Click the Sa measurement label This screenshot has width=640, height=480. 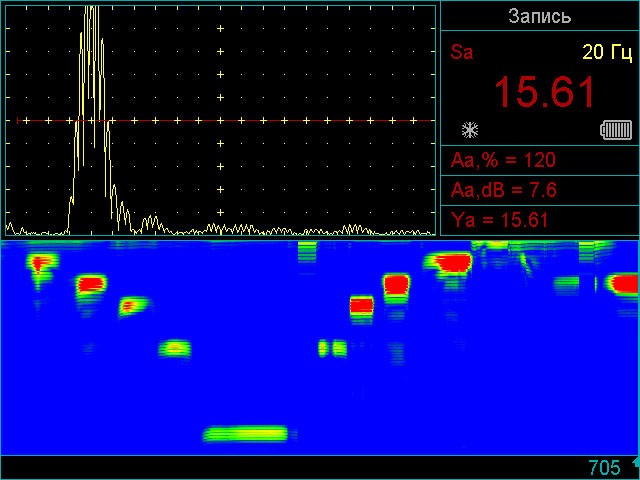(x=462, y=52)
